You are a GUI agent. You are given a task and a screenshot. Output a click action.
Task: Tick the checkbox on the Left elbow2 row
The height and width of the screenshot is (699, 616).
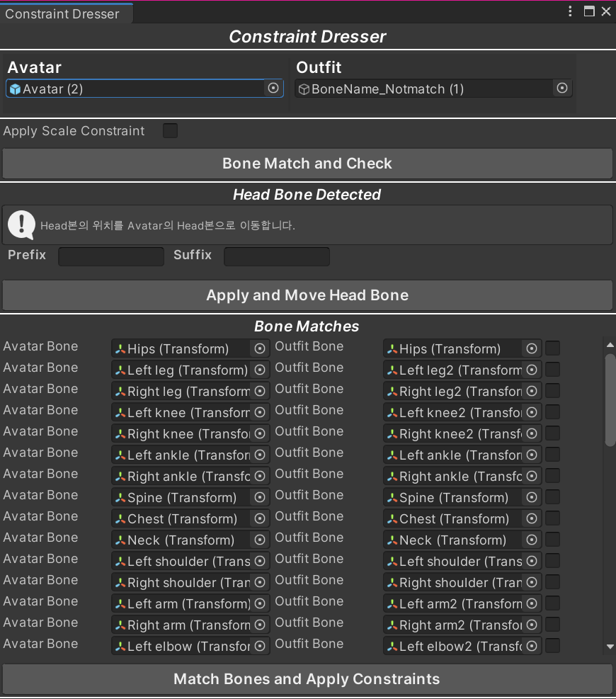tap(553, 646)
